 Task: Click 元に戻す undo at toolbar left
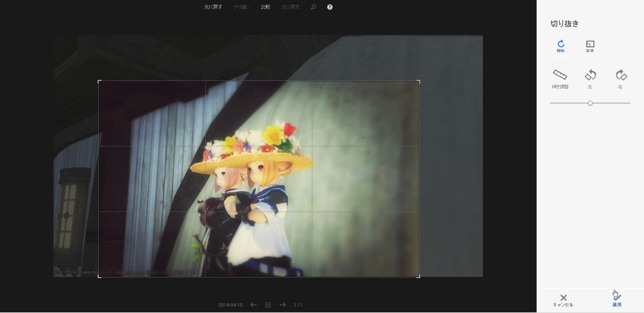(213, 7)
